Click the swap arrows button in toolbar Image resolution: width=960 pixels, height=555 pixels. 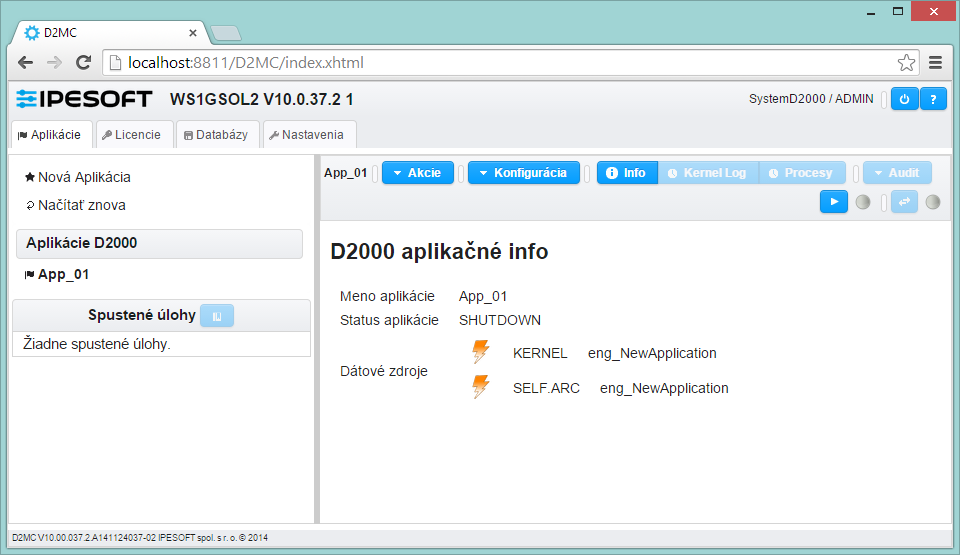click(x=904, y=202)
